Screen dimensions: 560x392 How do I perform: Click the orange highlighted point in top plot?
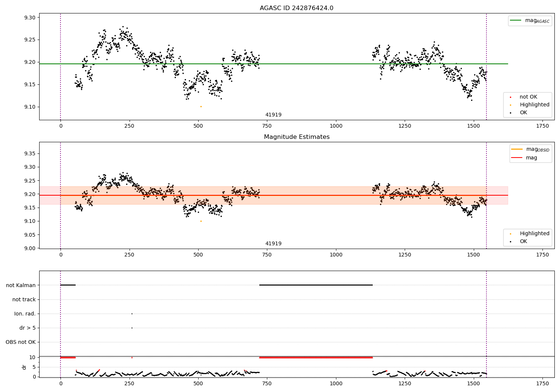[201, 106]
